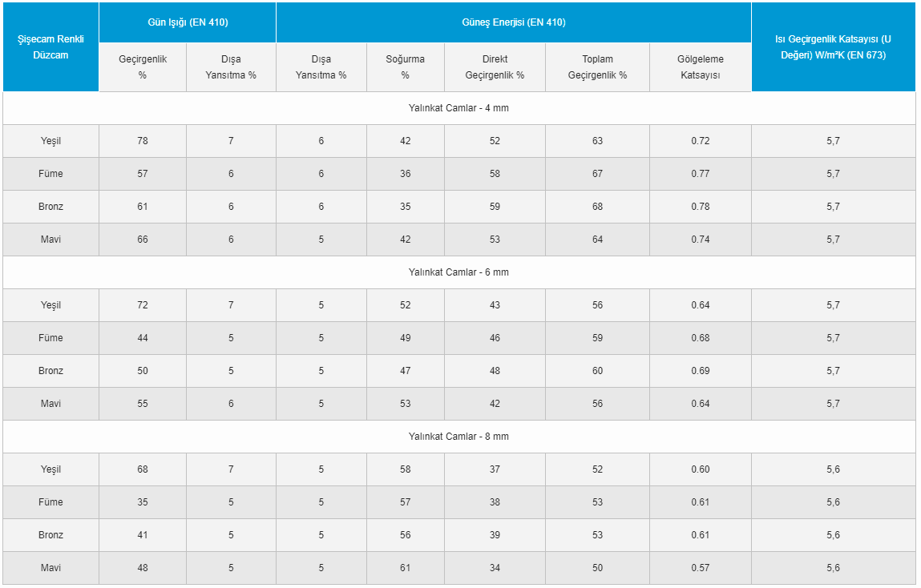Viewport: 921px width, 588px height.
Task: Click the Soğurma % column header
Action: [406, 67]
